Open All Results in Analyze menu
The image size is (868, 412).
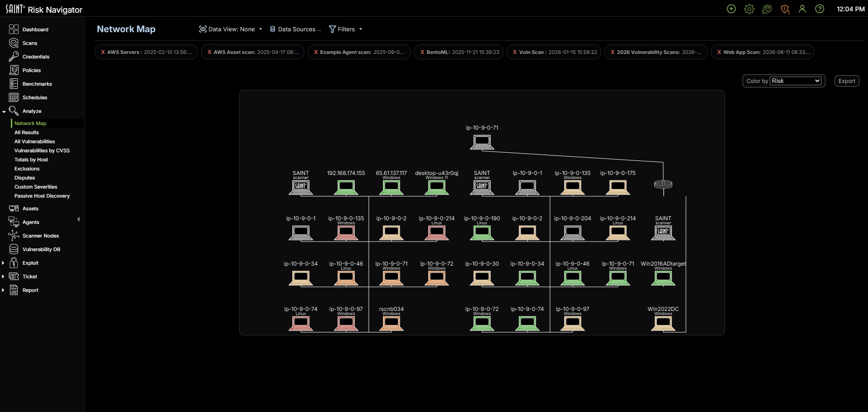coord(27,132)
